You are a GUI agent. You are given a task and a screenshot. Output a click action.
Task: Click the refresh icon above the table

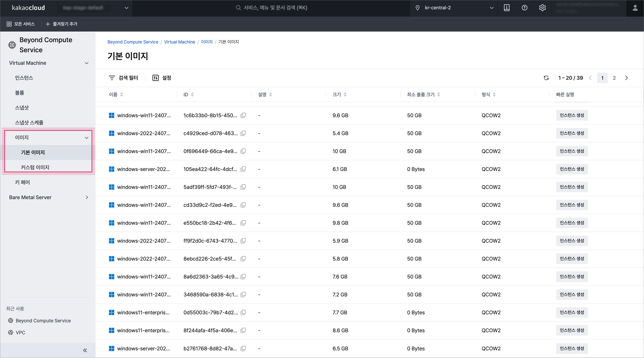(x=546, y=78)
